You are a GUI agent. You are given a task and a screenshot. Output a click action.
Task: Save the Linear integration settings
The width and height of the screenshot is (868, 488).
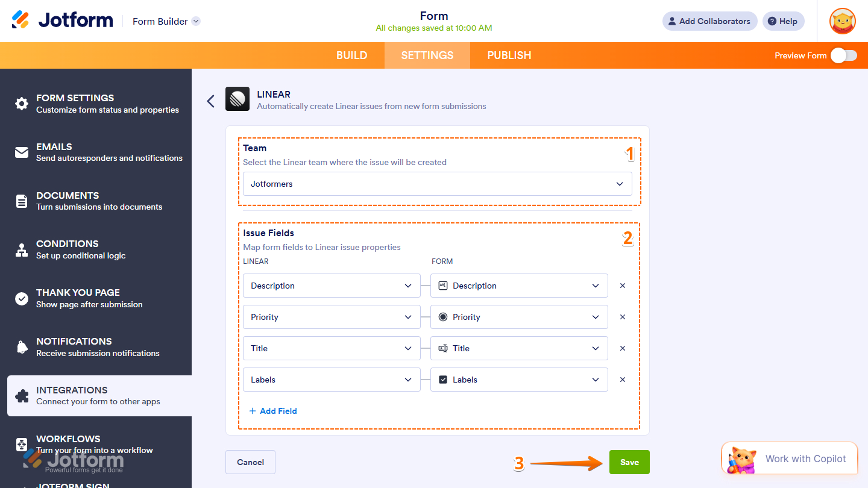tap(629, 462)
